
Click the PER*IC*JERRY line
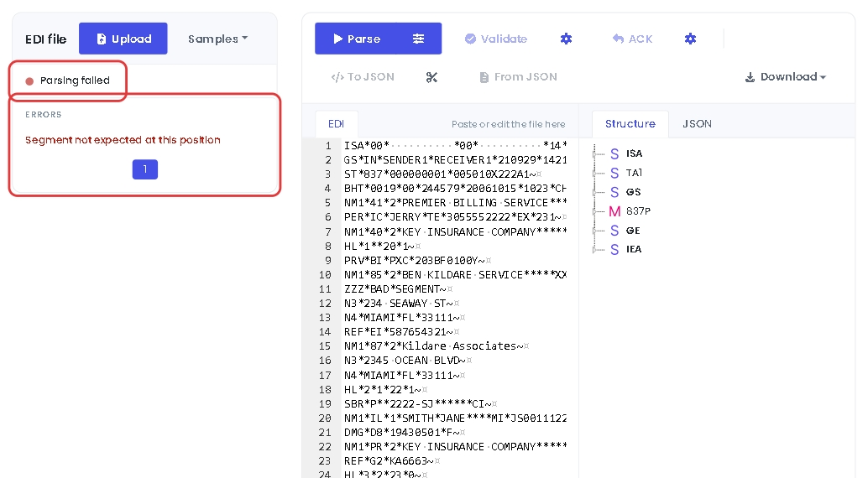click(x=455, y=217)
